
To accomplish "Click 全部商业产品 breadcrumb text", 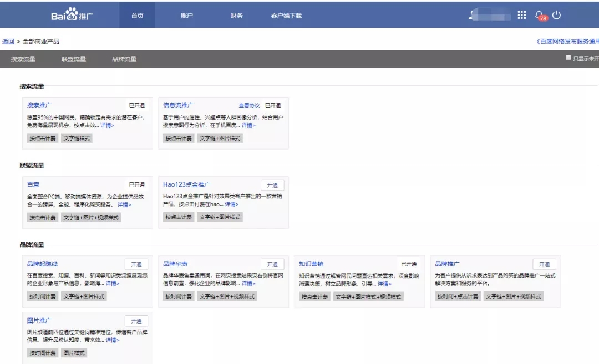I will click(41, 42).
